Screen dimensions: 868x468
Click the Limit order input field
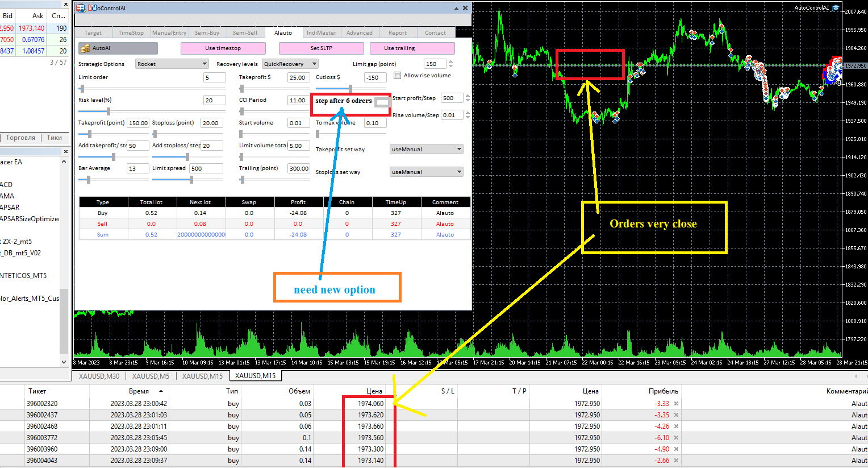[215, 77]
